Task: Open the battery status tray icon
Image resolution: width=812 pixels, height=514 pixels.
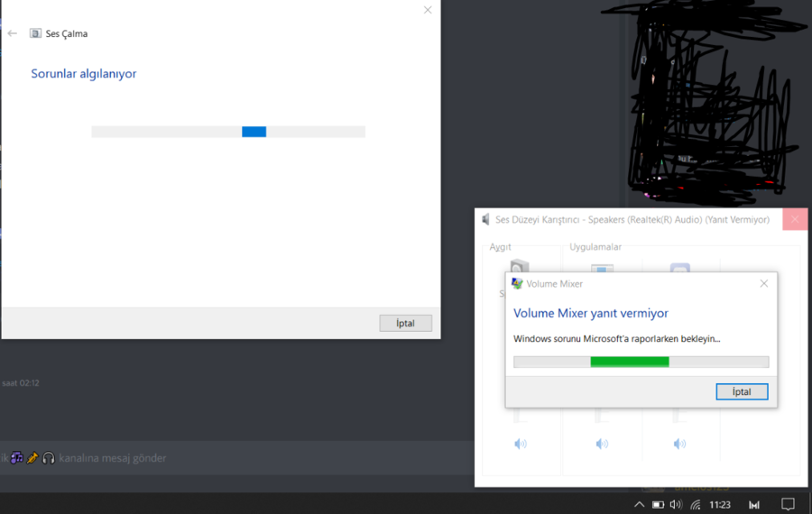Action: pyautogui.click(x=658, y=504)
